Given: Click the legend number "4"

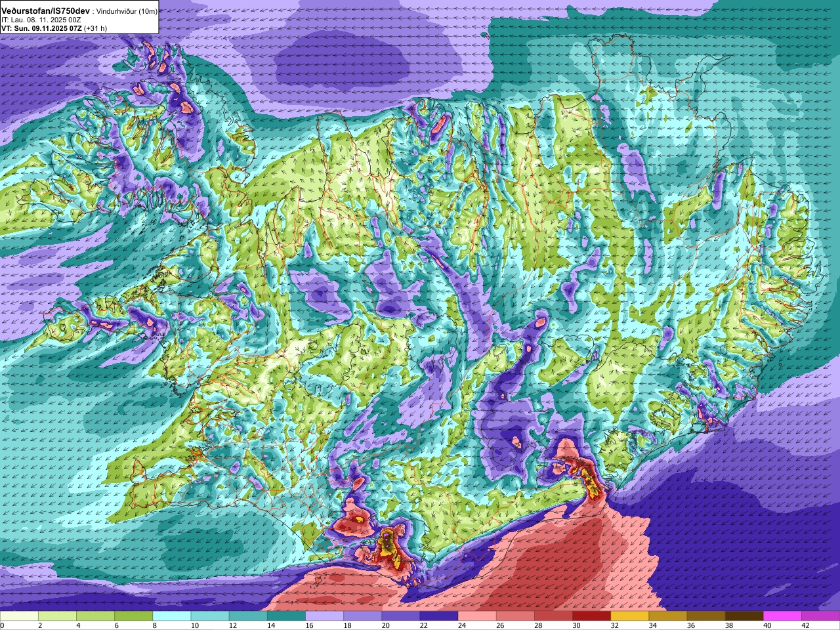Looking at the screenshot, I should [x=77, y=625].
